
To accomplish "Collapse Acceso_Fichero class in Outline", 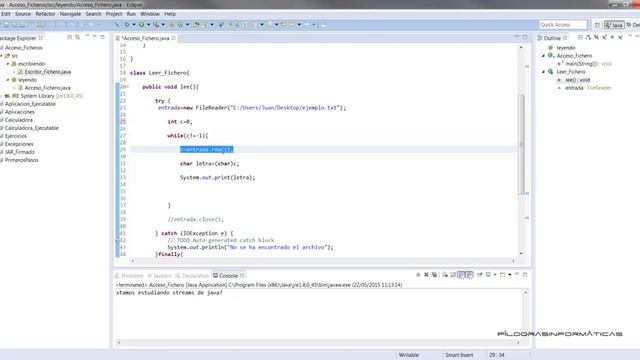I will [x=543, y=56].
